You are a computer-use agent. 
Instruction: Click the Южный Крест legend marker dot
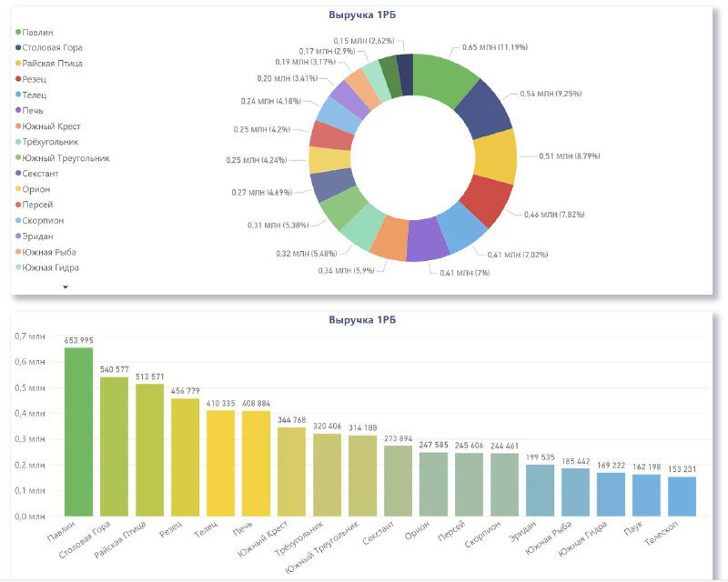(18, 126)
